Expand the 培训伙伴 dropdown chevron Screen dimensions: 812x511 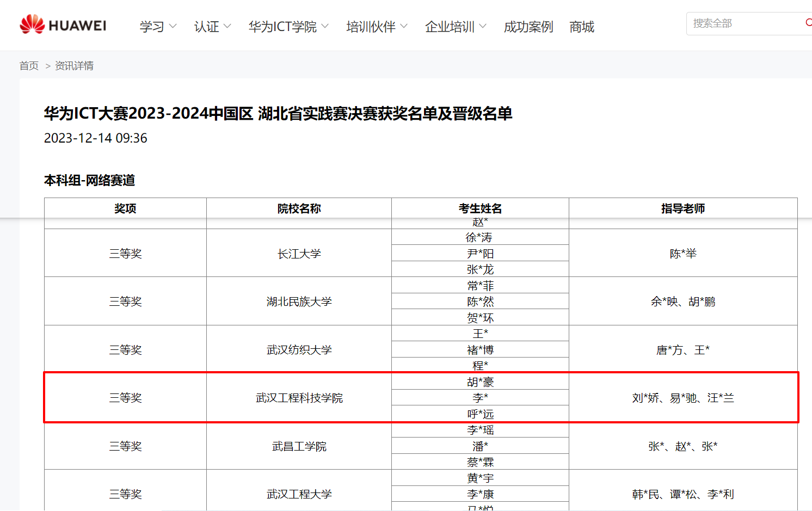[404, 26]
